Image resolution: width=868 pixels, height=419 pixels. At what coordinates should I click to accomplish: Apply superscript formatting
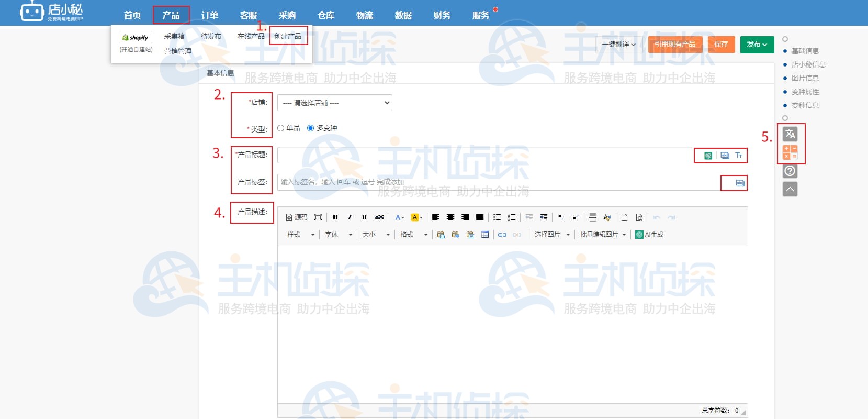click(575, 217)
